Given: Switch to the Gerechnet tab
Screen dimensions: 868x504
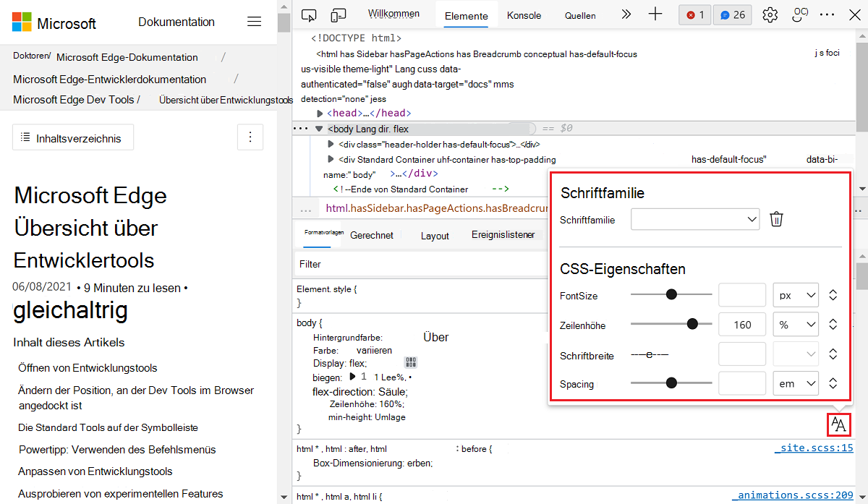Looking at the screenshot, I should pyautogui.click(x=372, y=235).
